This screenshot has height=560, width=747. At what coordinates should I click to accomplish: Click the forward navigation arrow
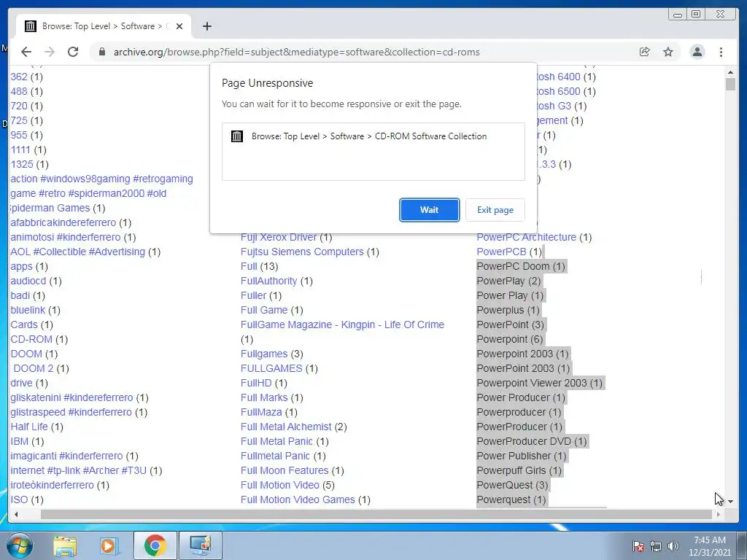(x=50, y=52)
